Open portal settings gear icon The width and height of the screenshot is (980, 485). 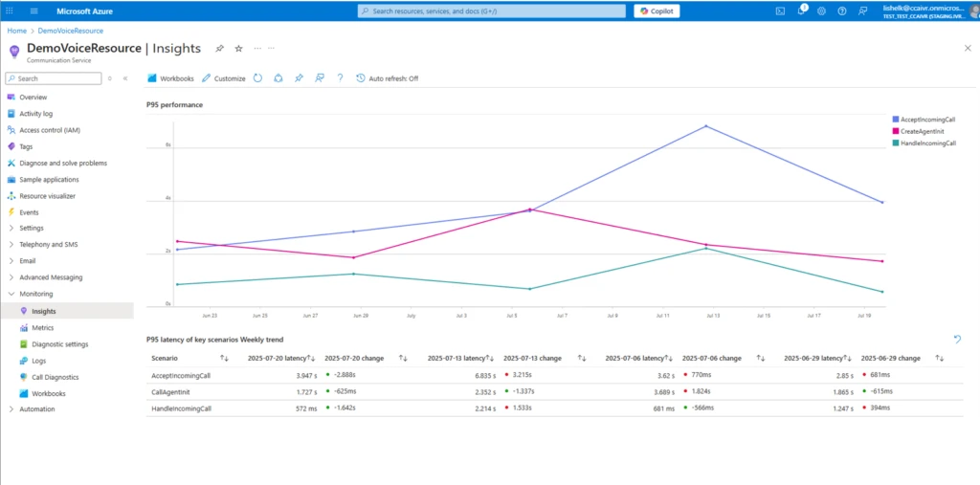[x=821, y=11]
